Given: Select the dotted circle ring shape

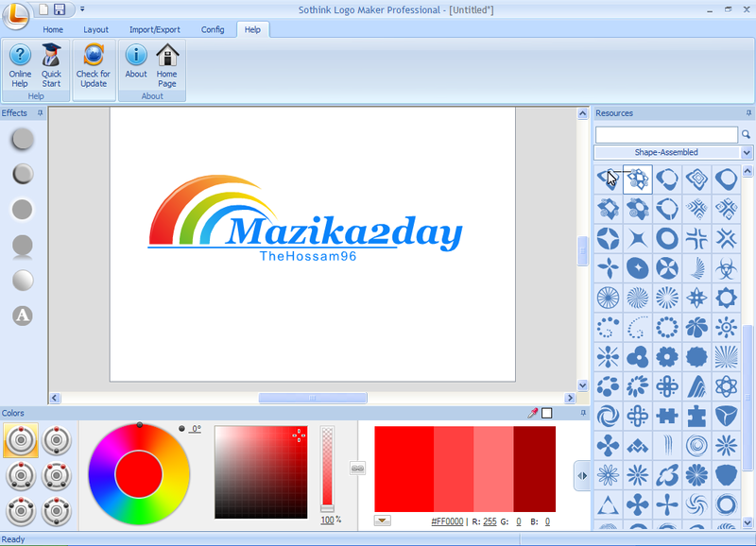Looking at the screenshot, I should (667, 328).
